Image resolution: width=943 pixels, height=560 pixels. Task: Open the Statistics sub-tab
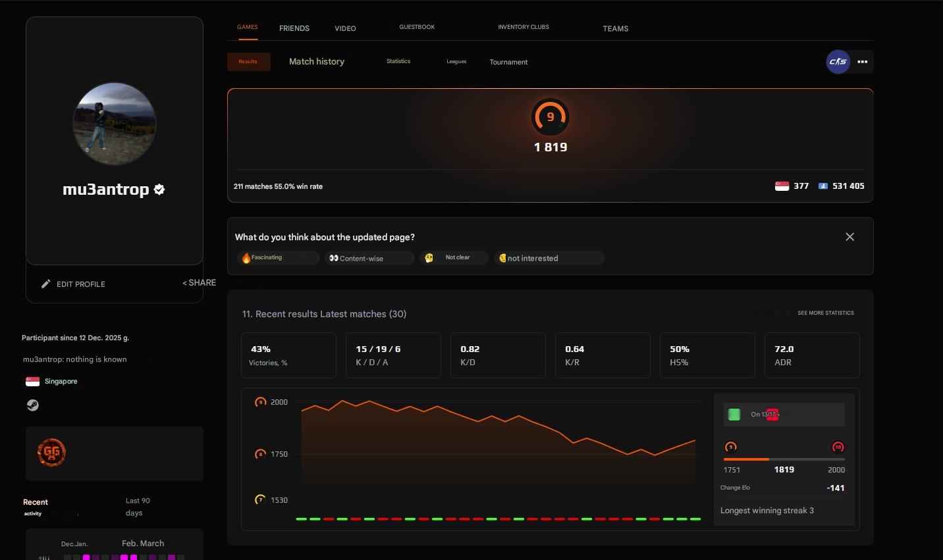tap(398, 61)
